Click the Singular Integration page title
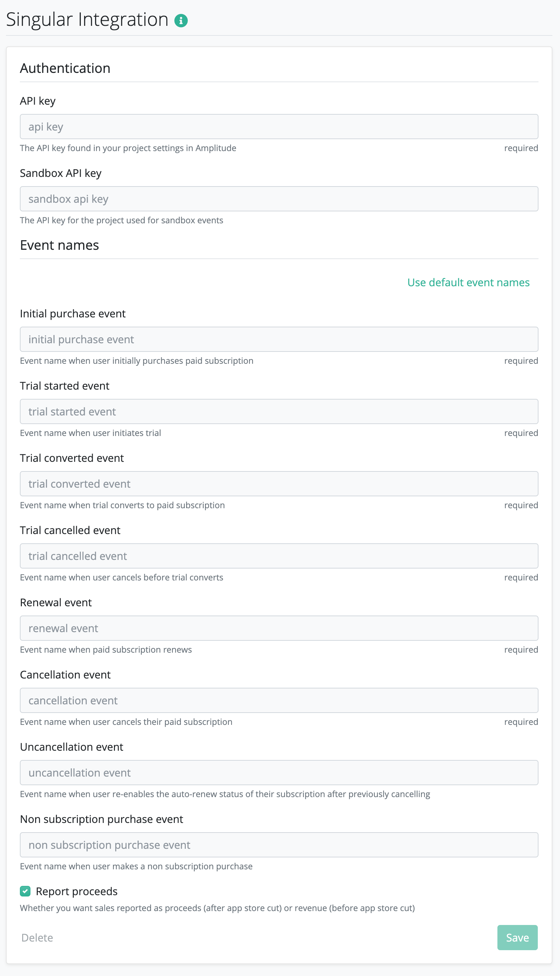This screenshot has width=560, height=976. 87,20
